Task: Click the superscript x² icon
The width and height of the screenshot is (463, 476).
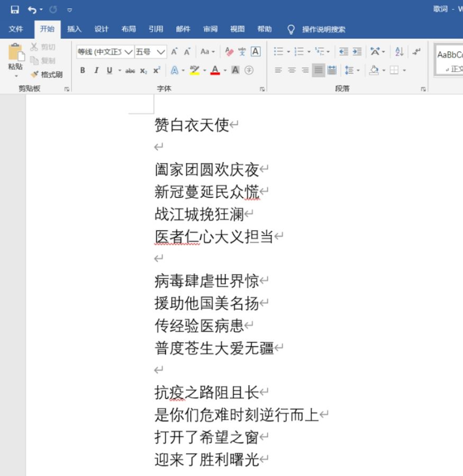Action: (157, 70)
